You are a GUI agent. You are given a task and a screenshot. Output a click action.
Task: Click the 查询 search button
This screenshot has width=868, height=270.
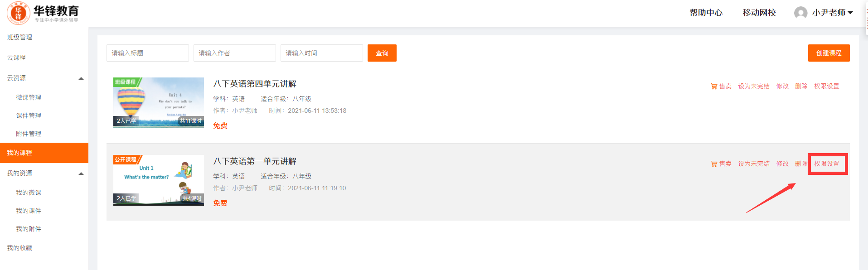382,53
